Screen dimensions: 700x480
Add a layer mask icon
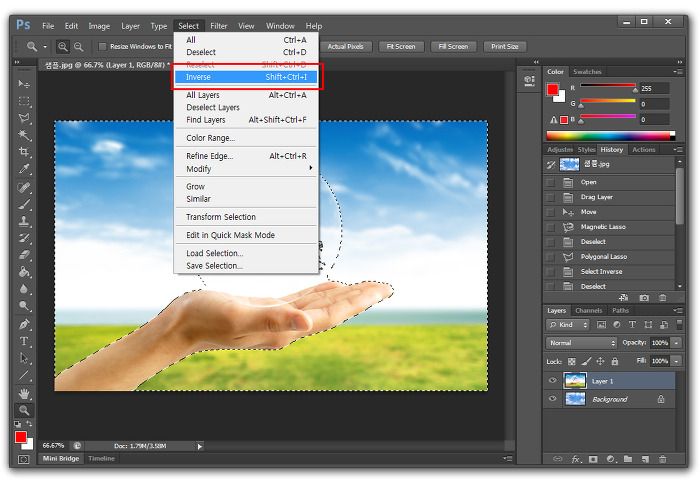[593, 459]
